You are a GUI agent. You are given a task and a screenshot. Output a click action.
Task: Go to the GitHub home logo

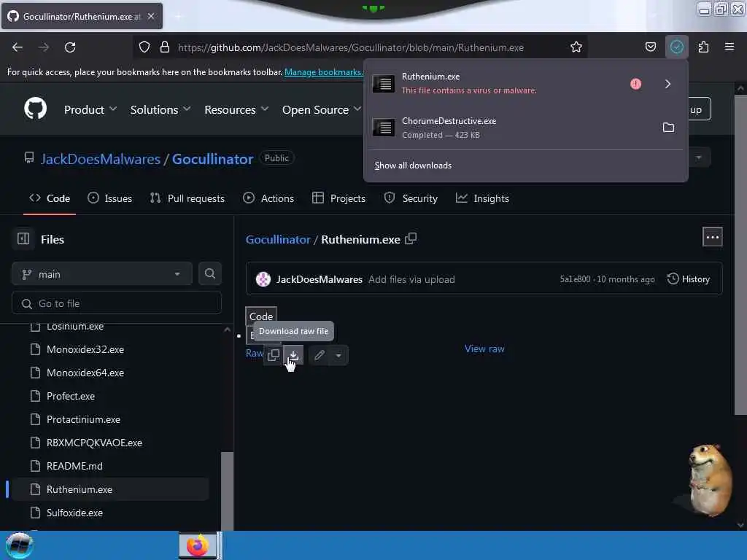35,109
